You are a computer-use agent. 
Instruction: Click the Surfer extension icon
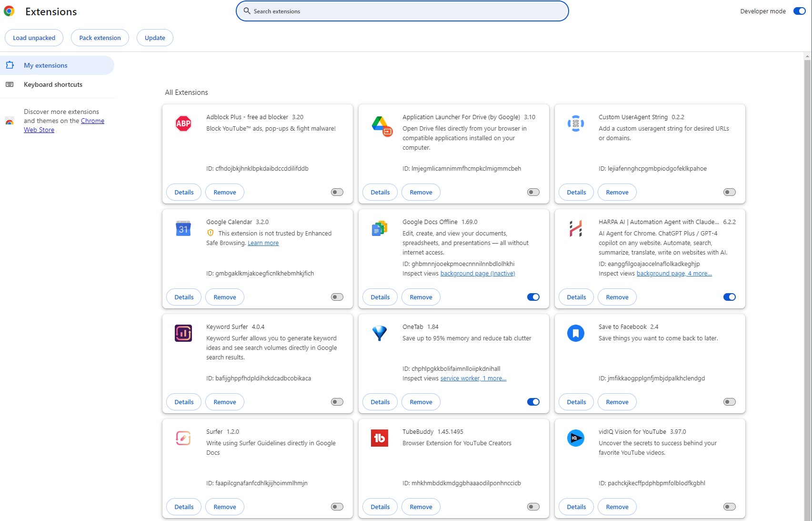pyautogui.click(x=183, y=438)
